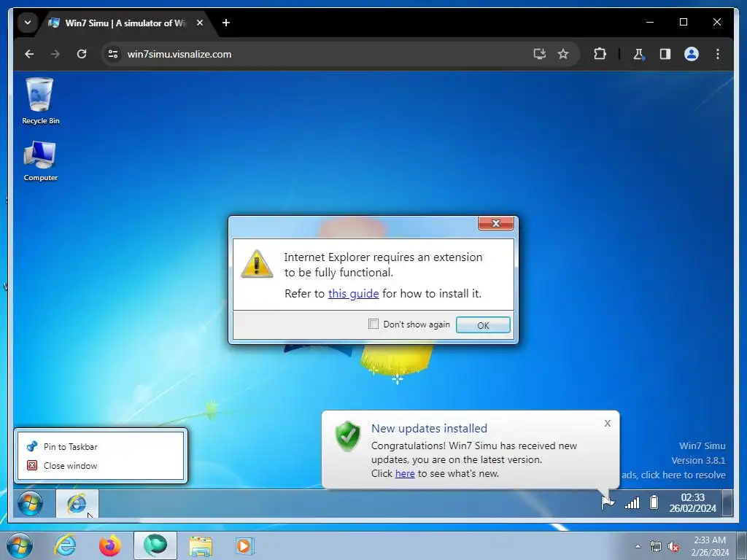Image resolution: width=747 pixels, height=560 pixels.
Task: Click the battery icon in simulator tray
Action: [x=654, y=503]
